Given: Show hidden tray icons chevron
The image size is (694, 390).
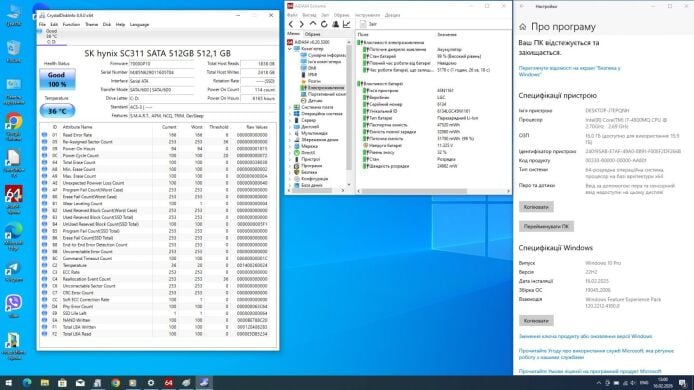Looking at the screenshot, I should click(599, 383).
